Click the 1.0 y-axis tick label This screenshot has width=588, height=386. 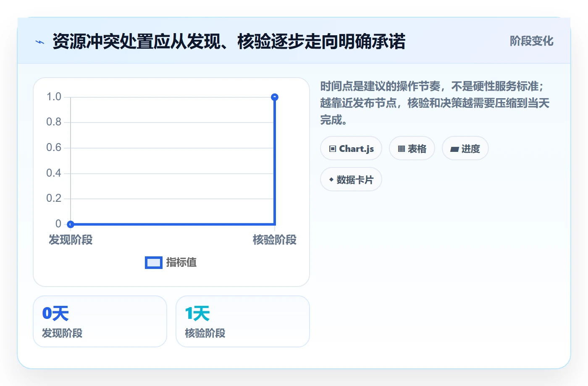tap(54, 97)
